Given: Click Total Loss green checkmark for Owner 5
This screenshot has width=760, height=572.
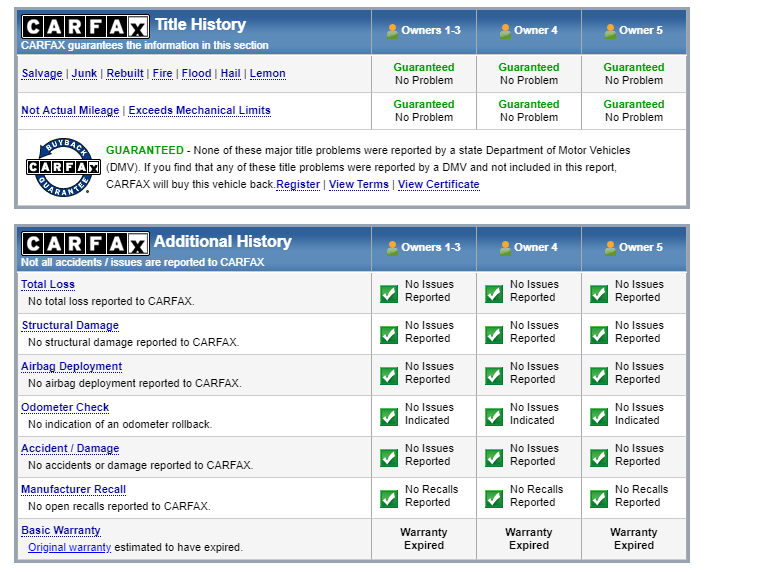Looking at the screenshot, I should (x=599, y=294).
